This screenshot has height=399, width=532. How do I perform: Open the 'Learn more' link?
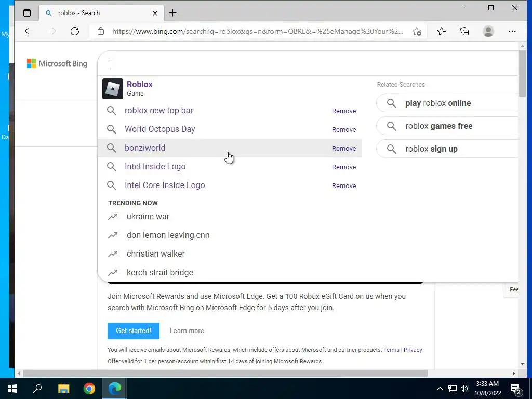pyautogui.click(x=187, y=331)
